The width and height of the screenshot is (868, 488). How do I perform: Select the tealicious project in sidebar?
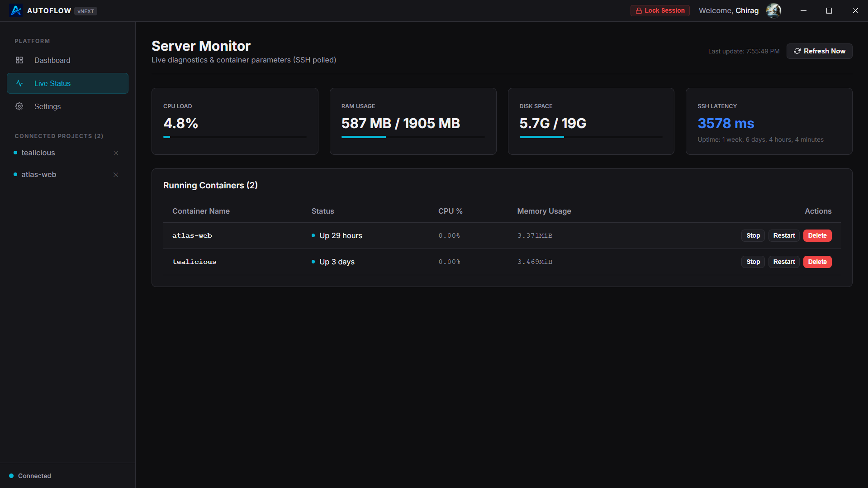[x=38, y=153]
